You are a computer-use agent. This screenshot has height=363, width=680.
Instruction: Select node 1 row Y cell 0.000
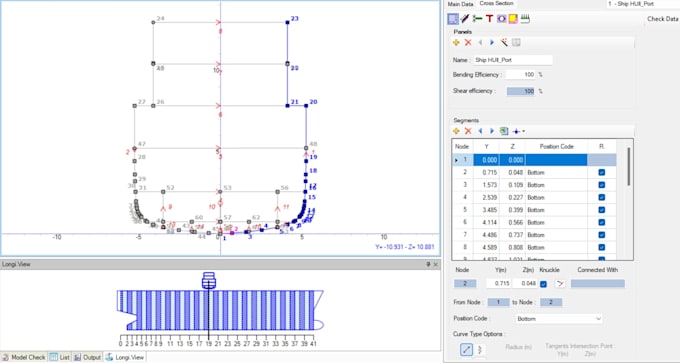point(486,160)
